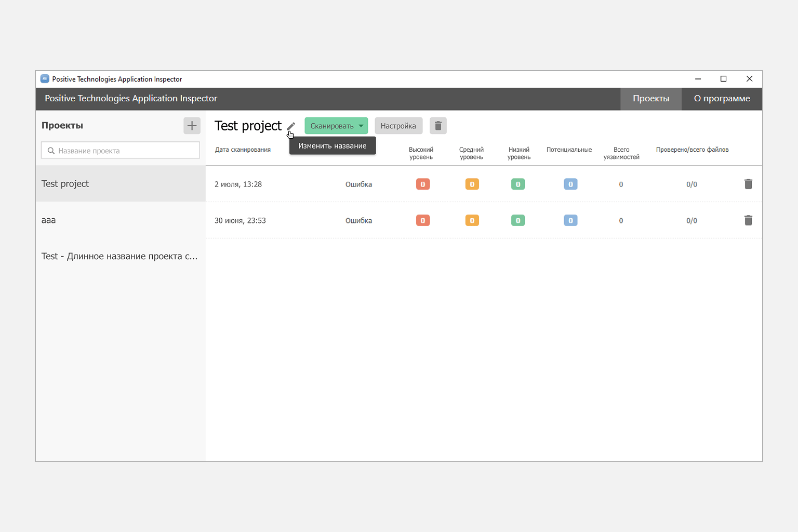Viewport: 798px width, 532px height.
Task: Open the Настройка settings button
Action: 398,126
